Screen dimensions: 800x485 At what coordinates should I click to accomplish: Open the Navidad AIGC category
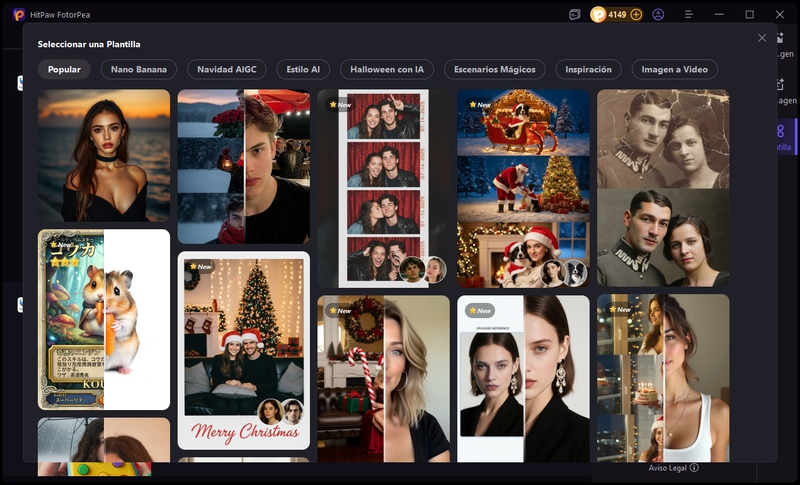(x=227, y=69)
